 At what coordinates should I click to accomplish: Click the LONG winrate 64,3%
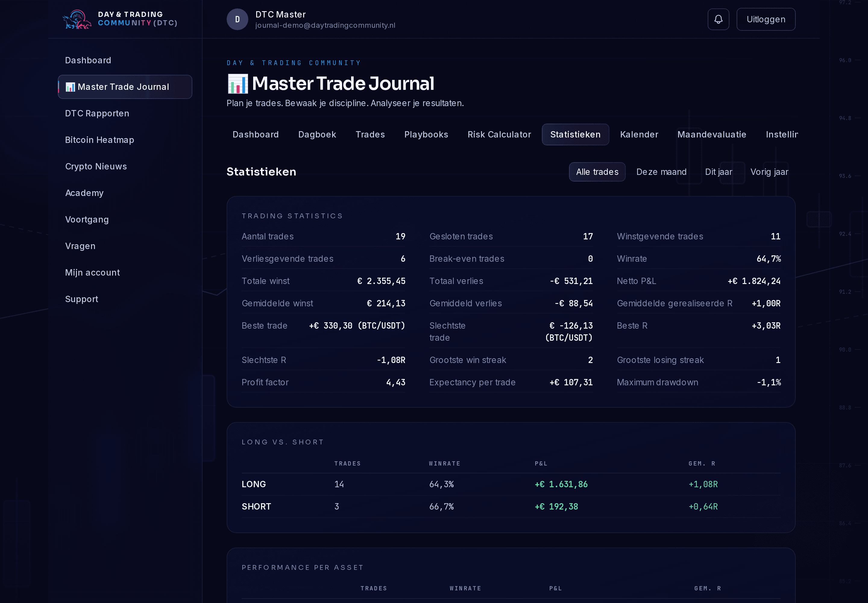click(x=441, y=485)
